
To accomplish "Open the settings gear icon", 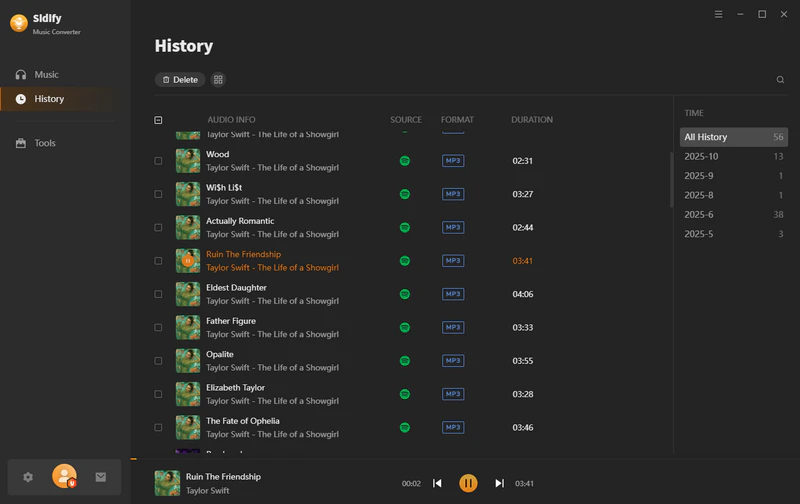I will [x=28, y=477].
